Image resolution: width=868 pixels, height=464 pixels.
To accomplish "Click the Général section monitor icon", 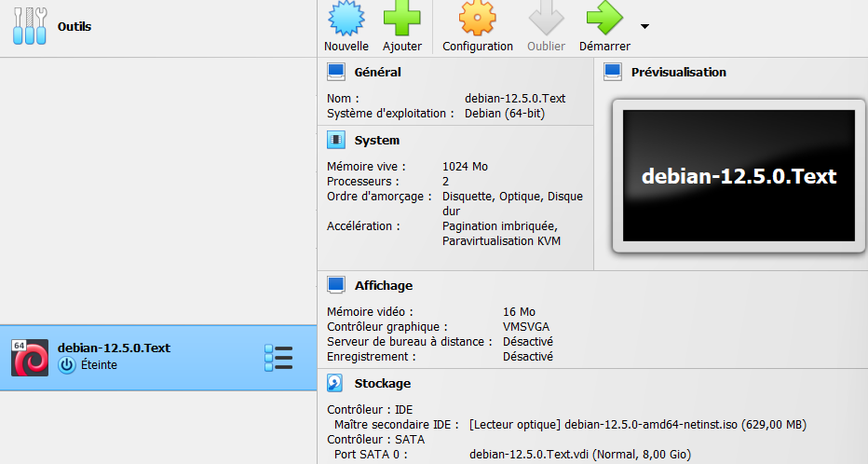I will [336, 72].
